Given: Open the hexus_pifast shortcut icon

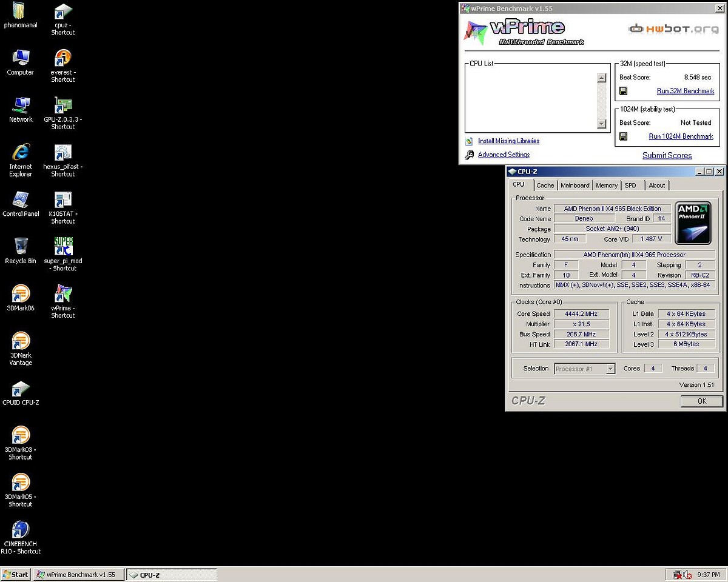Looking at the screenshot, I should (x=63, y=153).
